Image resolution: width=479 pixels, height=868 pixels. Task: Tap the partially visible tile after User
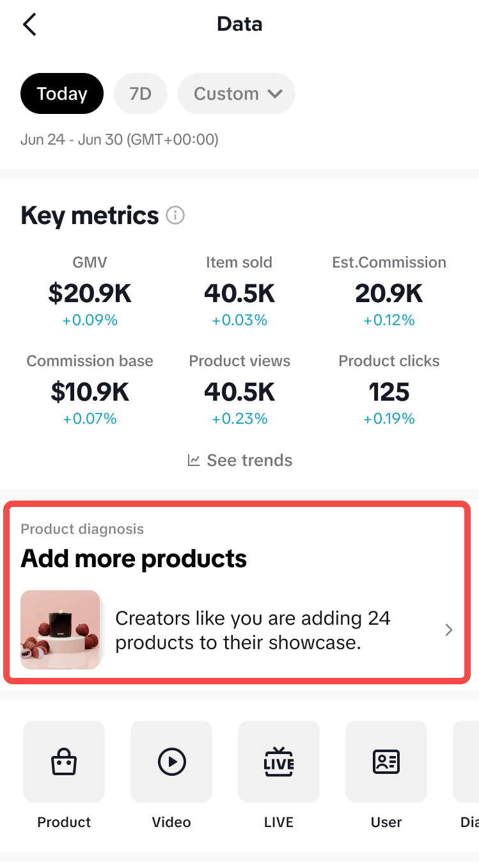point(467,762)
